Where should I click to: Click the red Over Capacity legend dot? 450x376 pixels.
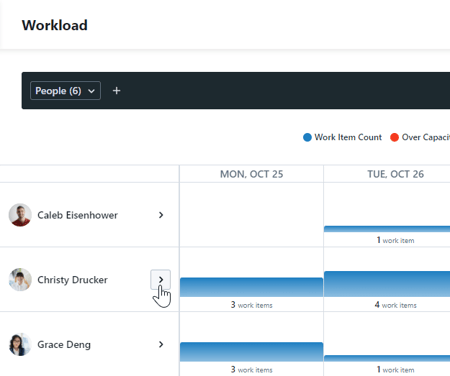tap(394, 137)
